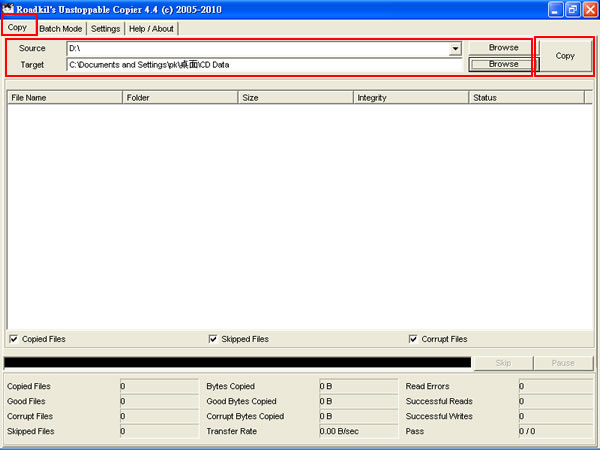Click the Successful Writes value field
Image resolution: width=600 pixels, height=450 pixels.
pos(556,416)
